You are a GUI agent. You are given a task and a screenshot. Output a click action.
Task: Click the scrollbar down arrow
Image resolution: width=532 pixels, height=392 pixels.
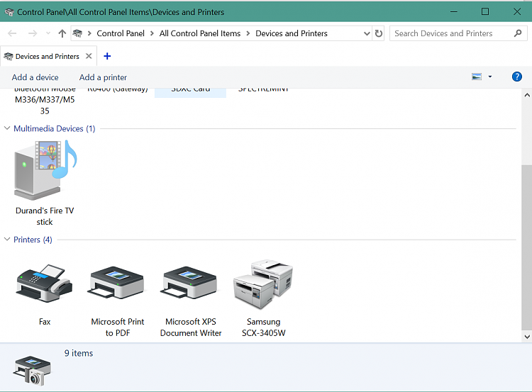[x=527, y=337]
